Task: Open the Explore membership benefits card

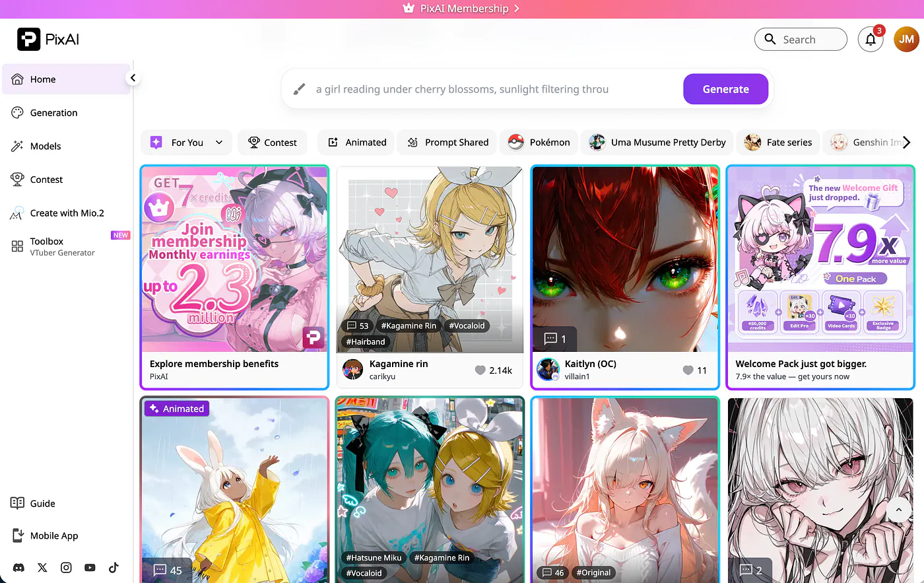Action: (x=234, y=277)
